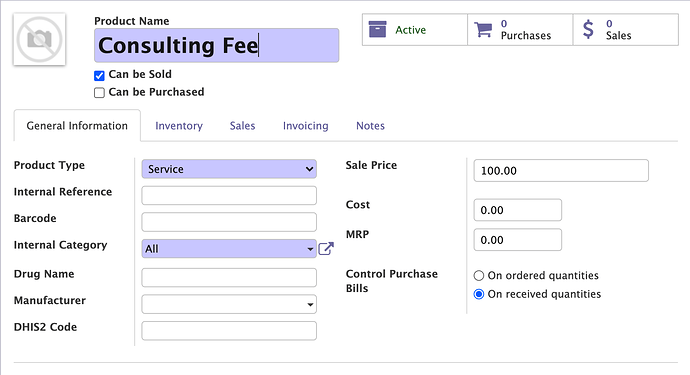The image size is (690, 375).
Task: Click the product image placeholder camera icon
Action: click(39, 39)
